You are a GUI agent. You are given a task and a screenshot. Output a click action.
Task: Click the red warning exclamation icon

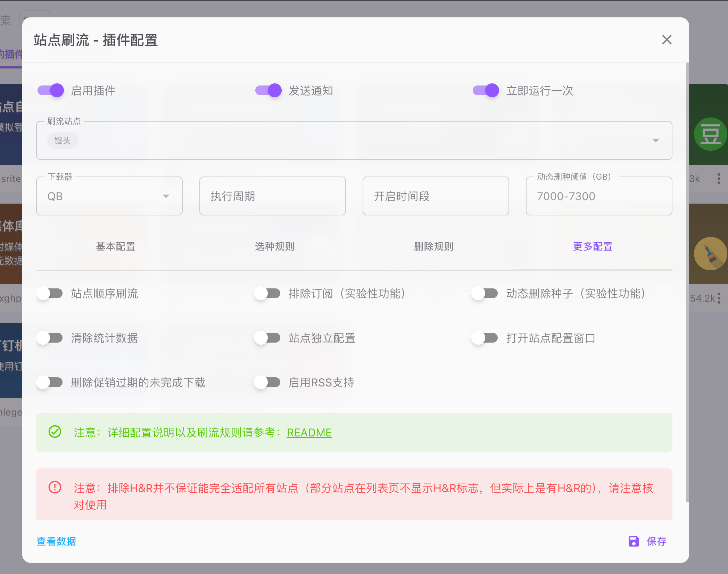(55, 487)
